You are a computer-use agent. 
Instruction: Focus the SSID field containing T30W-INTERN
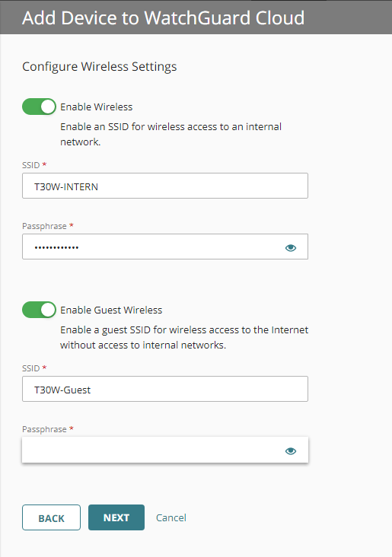point(165,186)
